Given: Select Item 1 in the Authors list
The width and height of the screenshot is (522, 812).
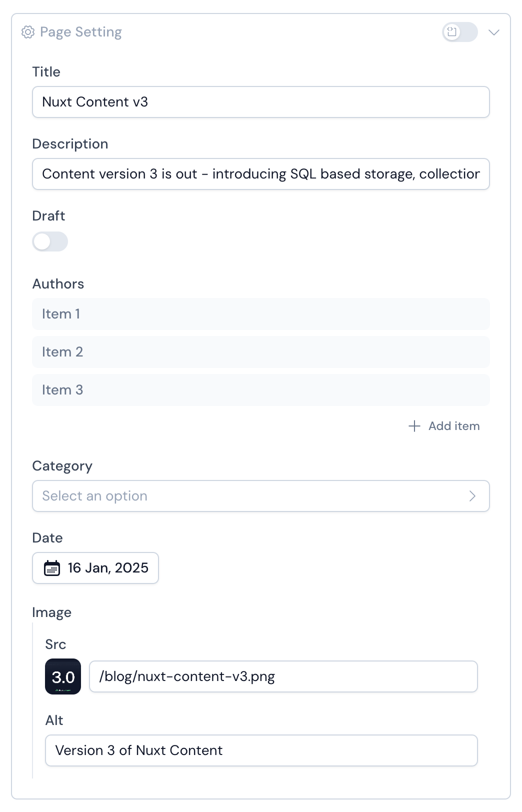Looking at the screenshot, I should (x=260, y=313).
